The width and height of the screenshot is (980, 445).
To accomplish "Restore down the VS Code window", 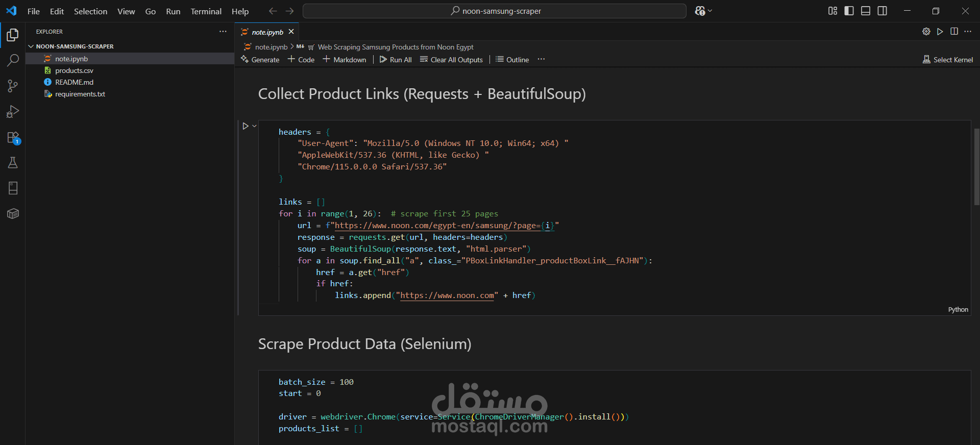I will pos(936,11).
